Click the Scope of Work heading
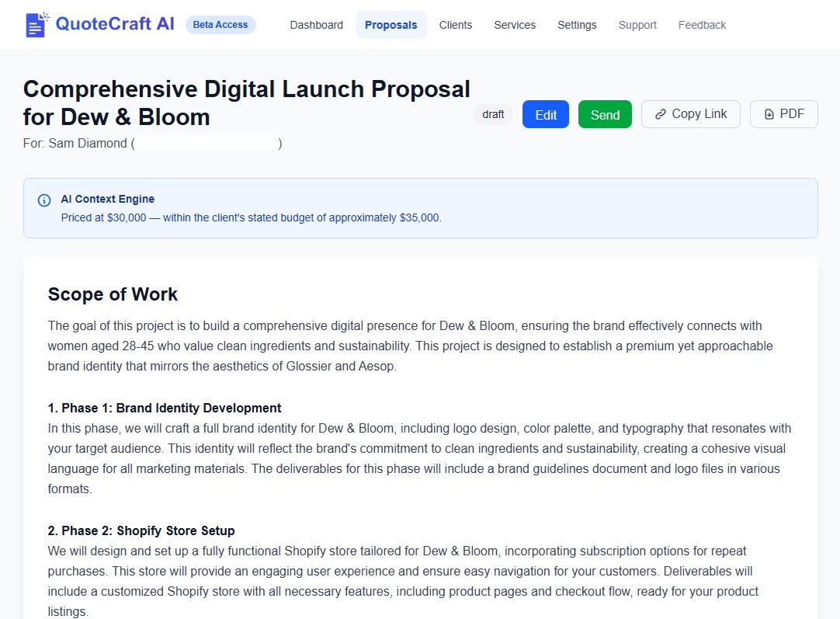 113,294
